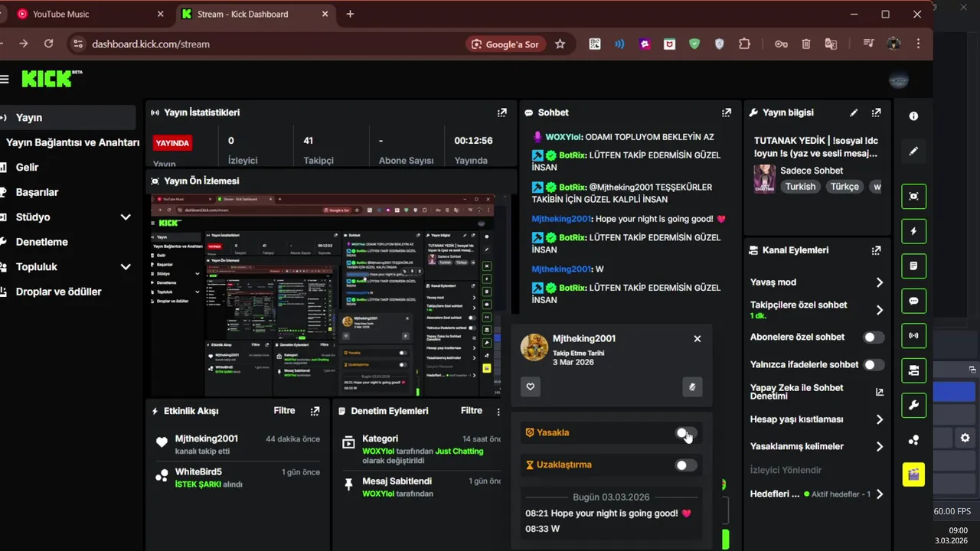This screenshot has width=980, height=551.
Task: Toggle the camera stream info widget icon
Action: (913, 370)
